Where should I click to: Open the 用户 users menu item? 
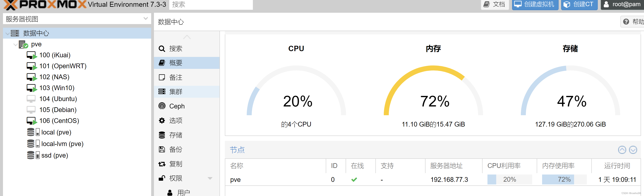[187, 192]
